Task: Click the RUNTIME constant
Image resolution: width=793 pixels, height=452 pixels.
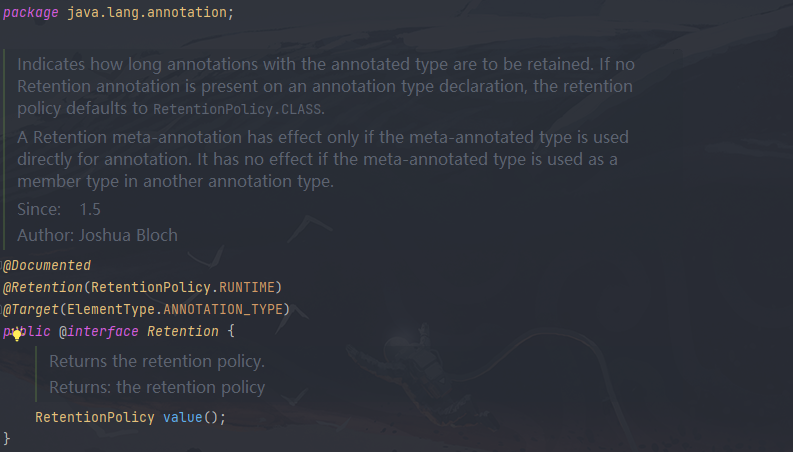Action: pos(247,287)
